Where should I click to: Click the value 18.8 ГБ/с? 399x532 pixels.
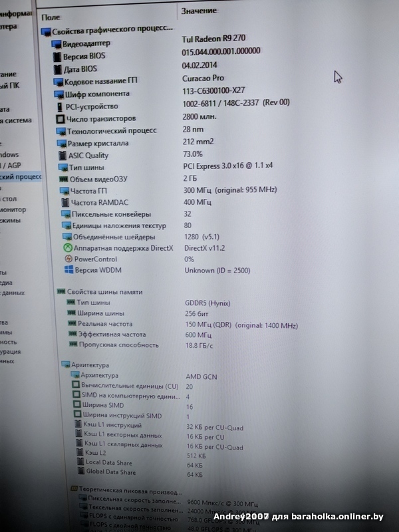point(199,346)
